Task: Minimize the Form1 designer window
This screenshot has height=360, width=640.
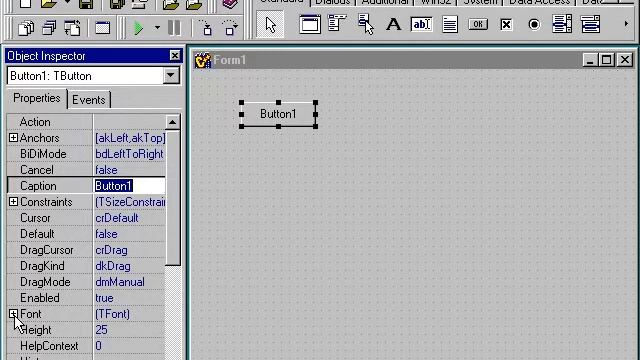Action: 589,60
